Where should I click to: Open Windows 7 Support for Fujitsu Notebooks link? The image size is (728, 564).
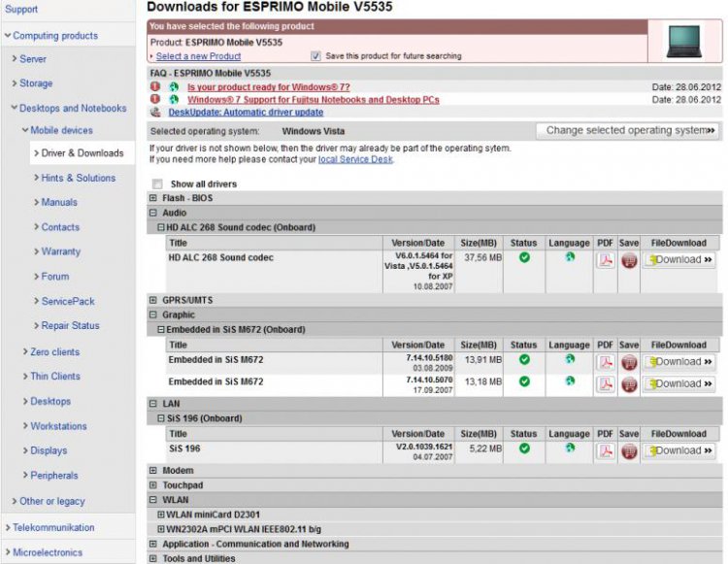click(x=313, y=99)
